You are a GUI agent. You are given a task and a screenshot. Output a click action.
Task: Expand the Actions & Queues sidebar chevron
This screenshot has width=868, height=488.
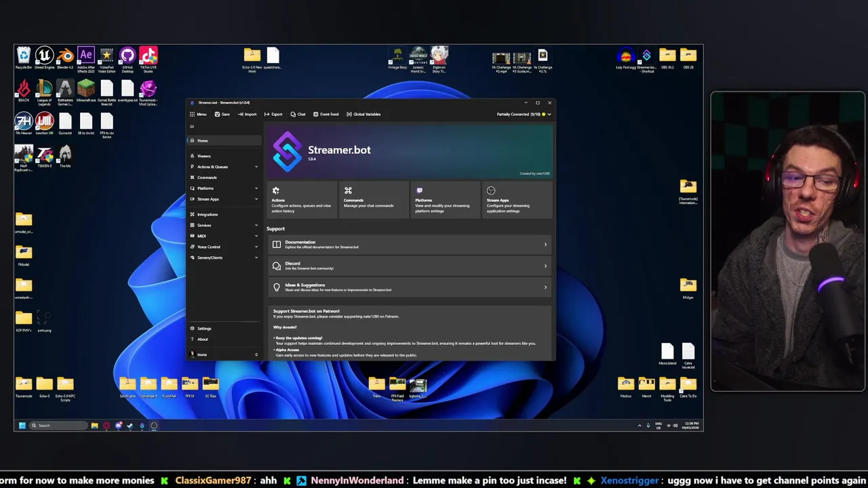pos(256,167)
